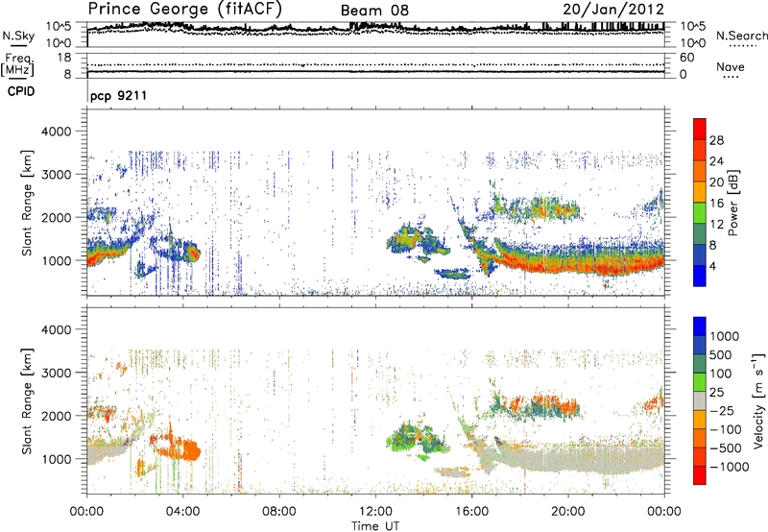
Task: Click the '3000' tick on power panel axis
Action: [57, 175]
